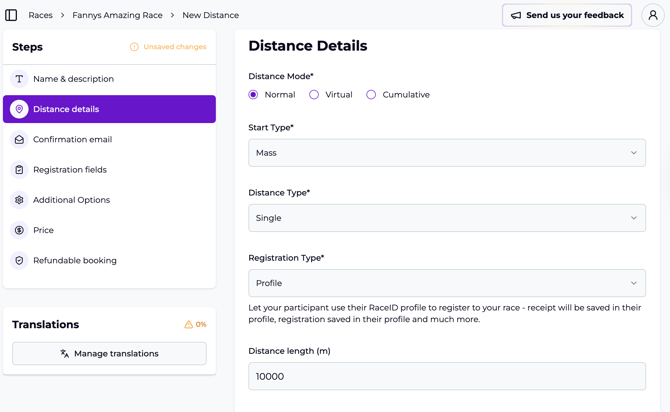Click the Additional Options gear icon
670x412 pixels.
click(x=19, y=200)
